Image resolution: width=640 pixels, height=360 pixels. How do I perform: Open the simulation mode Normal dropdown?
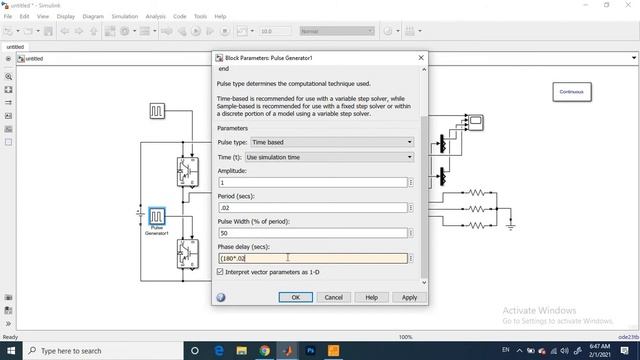coord(337,31)
